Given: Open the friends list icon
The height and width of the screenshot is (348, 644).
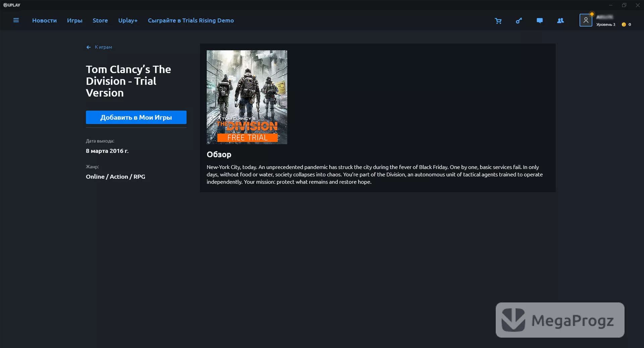Looking at the screenshot, I should (560, 21).
